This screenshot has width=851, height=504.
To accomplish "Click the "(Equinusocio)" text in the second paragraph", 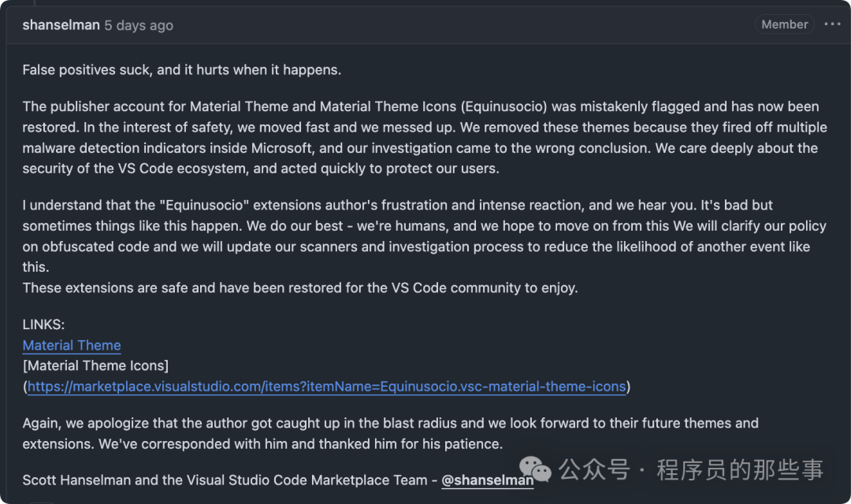I will point(504,107).
